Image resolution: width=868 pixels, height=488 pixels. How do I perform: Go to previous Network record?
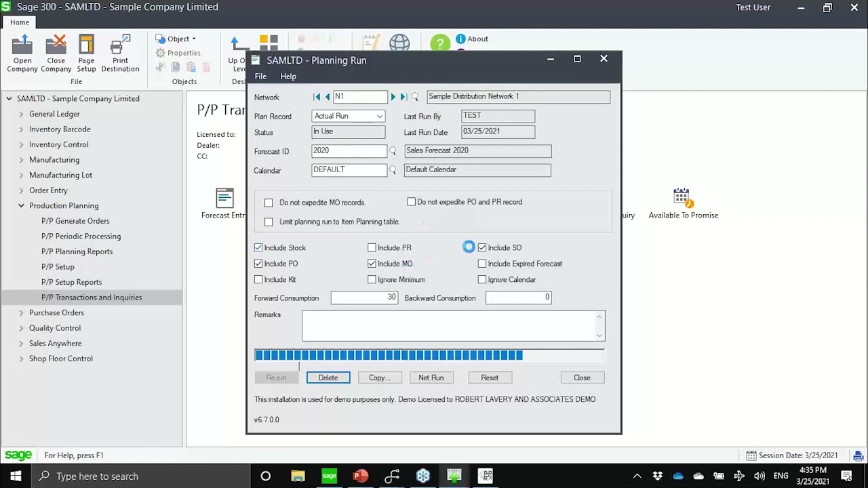tap(328, 97)
